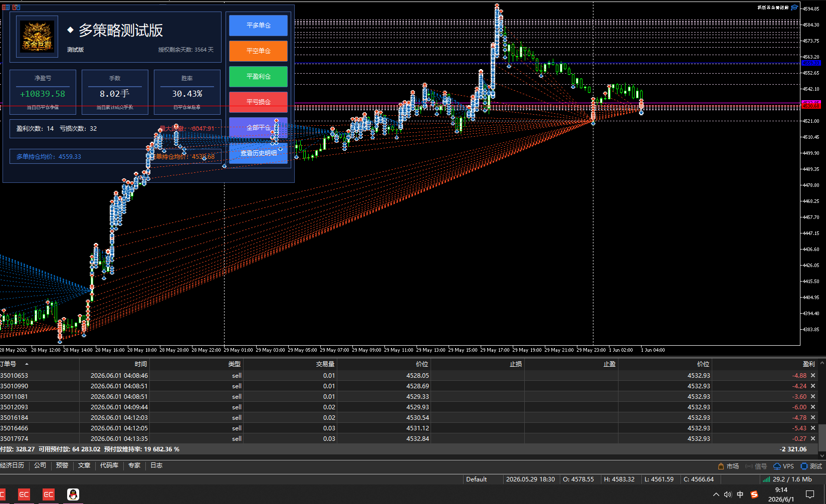The width and height of the screenshot is (826, 504).
Task: Select the profit cell -6.00
Action: tap(799, 407)
